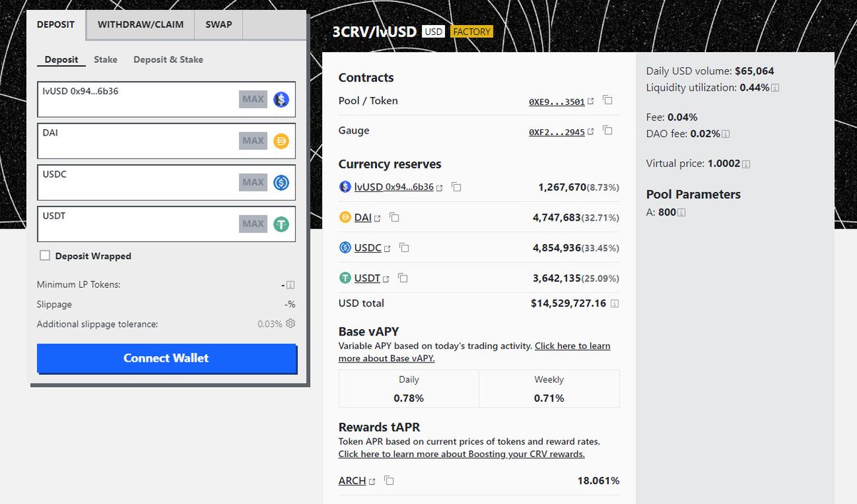Open slippage tolerance settings gear

(291, 323)
